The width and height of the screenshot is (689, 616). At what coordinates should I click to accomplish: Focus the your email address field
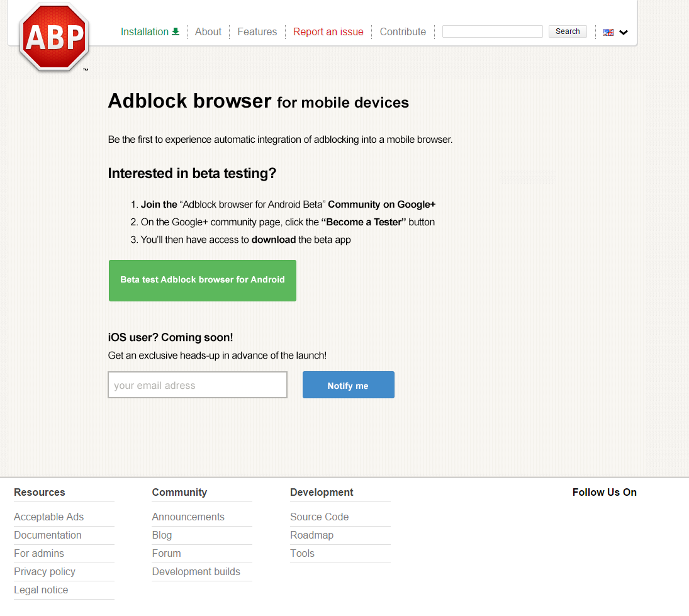198,385
